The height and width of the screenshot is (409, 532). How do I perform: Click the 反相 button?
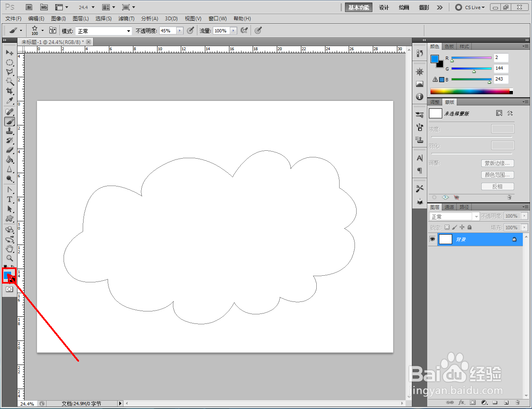point(498,186)
